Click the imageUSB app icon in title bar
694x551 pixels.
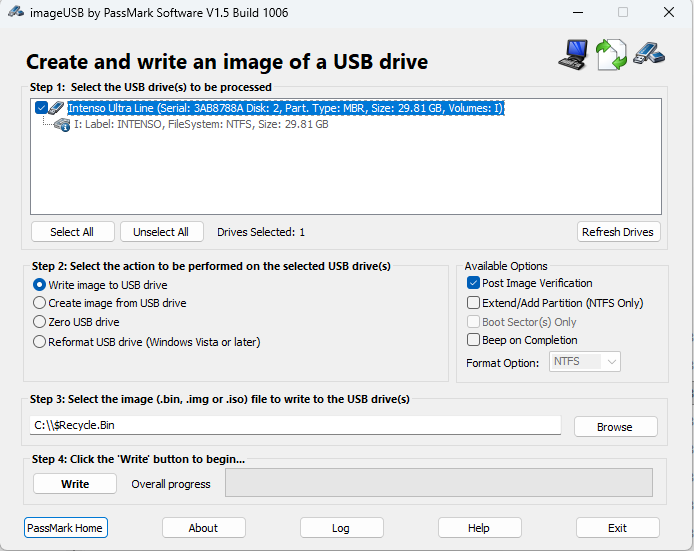point(15,12)
